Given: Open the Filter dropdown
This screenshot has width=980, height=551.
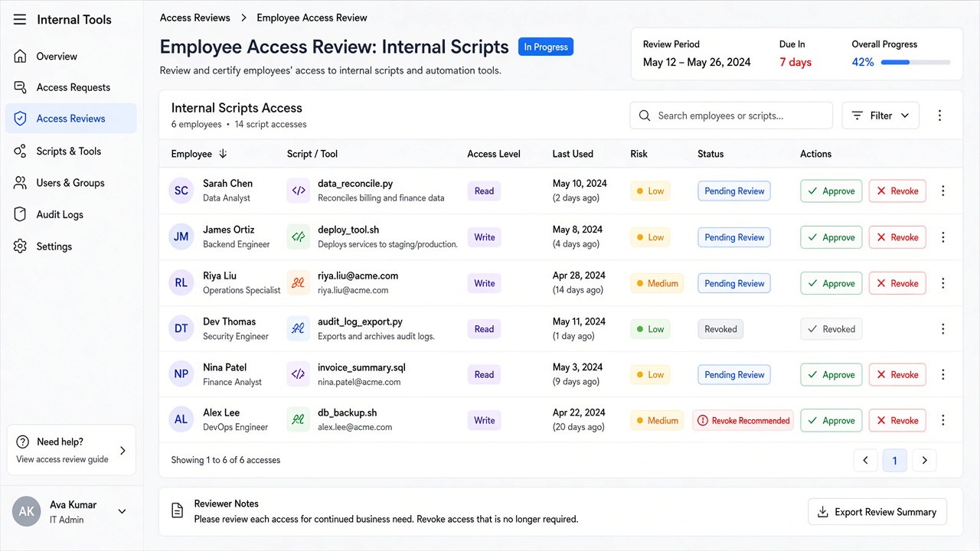Looking at the screenshot, I should click(880, 116).
